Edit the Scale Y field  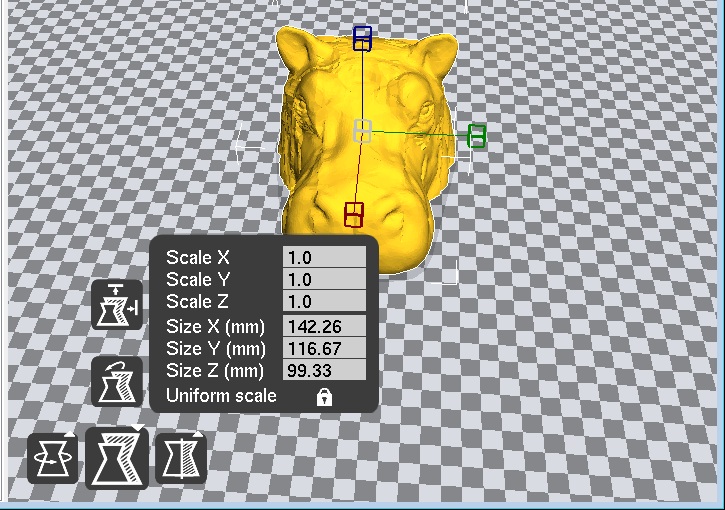coord(324,279)
